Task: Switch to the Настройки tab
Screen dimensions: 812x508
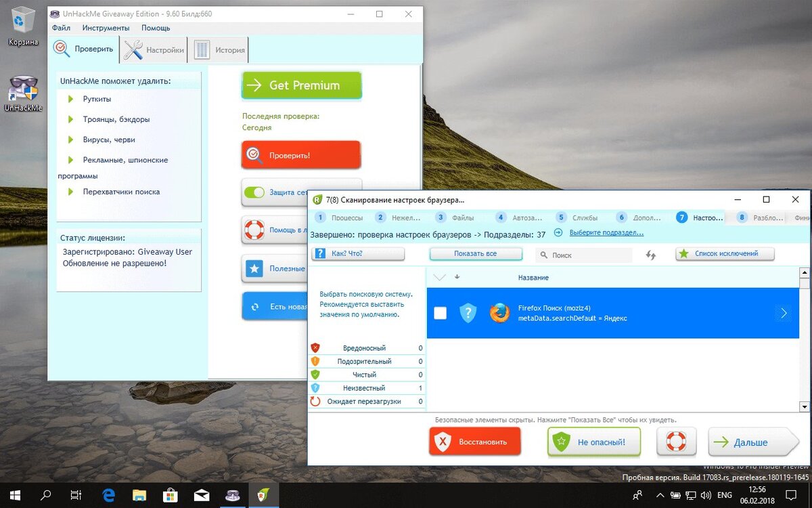Action: click(154, 49)
